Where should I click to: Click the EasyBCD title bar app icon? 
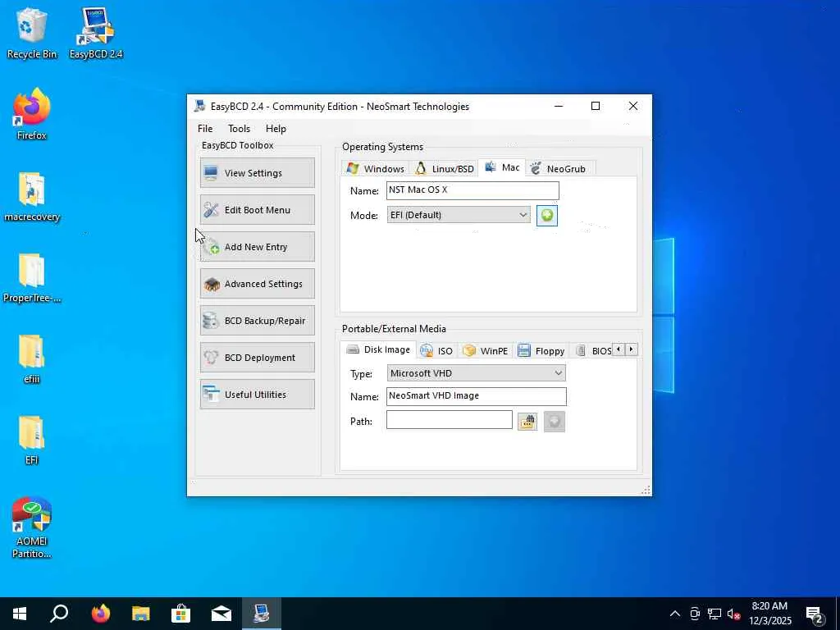(200, 106)
